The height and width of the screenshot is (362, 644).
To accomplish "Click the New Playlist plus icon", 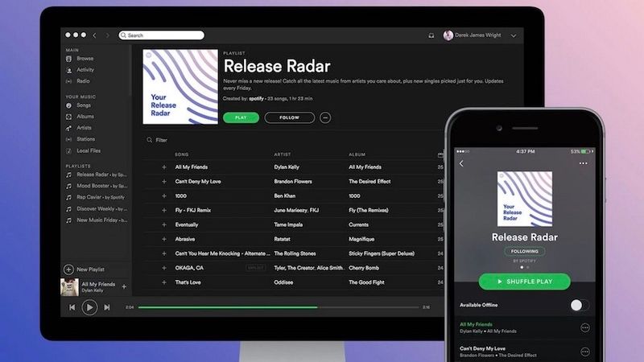I will [x=68, y=269].
